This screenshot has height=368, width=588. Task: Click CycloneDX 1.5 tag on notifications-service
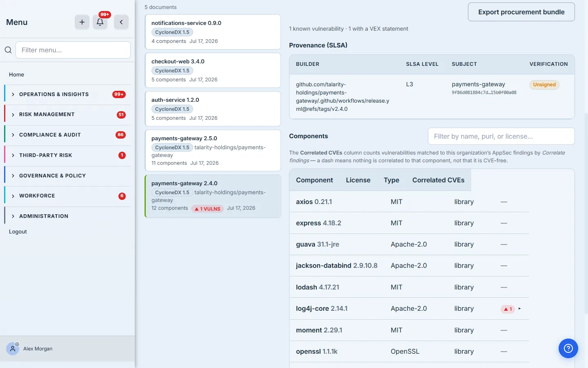172,32
